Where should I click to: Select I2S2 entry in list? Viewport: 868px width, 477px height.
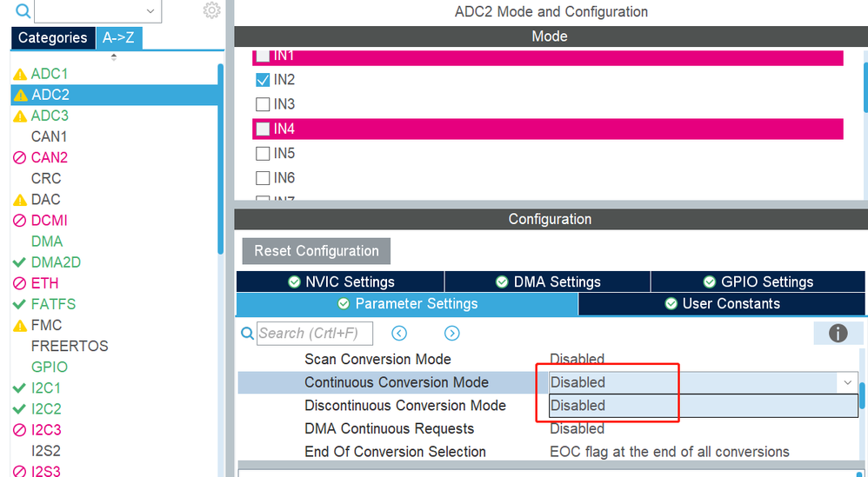click(46, 451)
